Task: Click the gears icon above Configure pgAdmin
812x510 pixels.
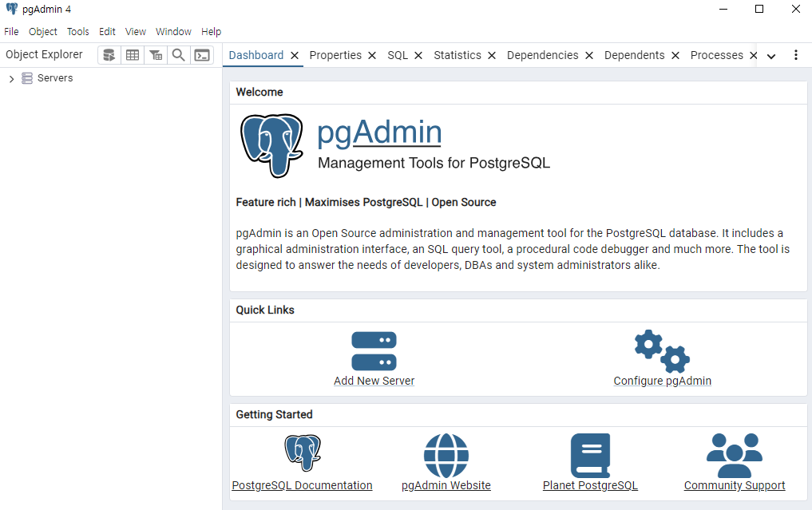Action: 663,351
